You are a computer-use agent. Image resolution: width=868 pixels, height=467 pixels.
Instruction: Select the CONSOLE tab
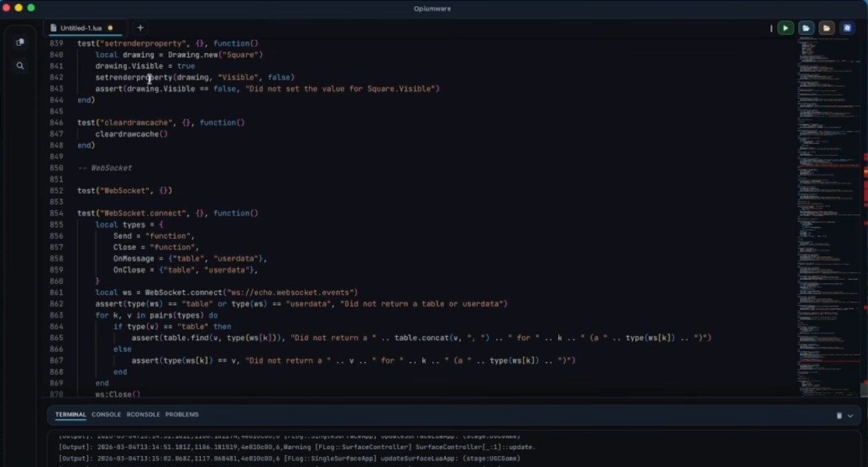(107, 414)
